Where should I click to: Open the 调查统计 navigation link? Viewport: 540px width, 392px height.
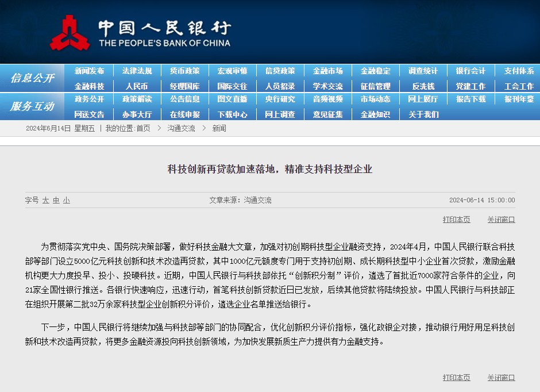pos(423,71)
